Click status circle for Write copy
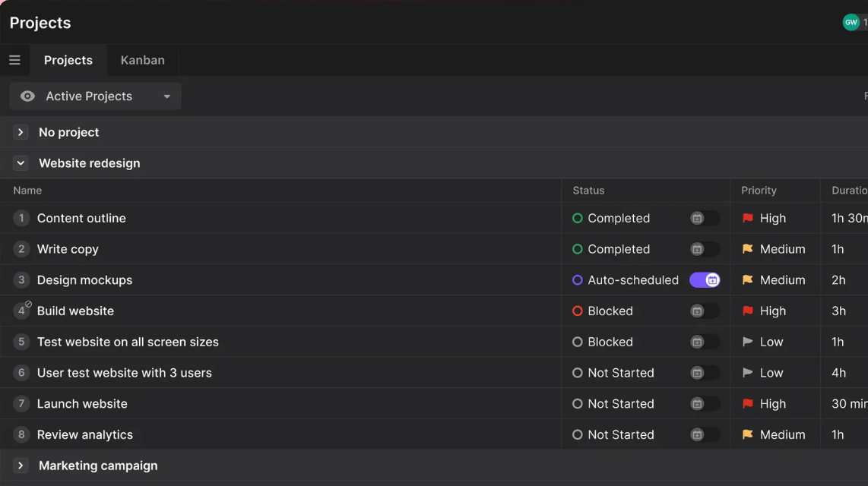 (x=578, y=249)
